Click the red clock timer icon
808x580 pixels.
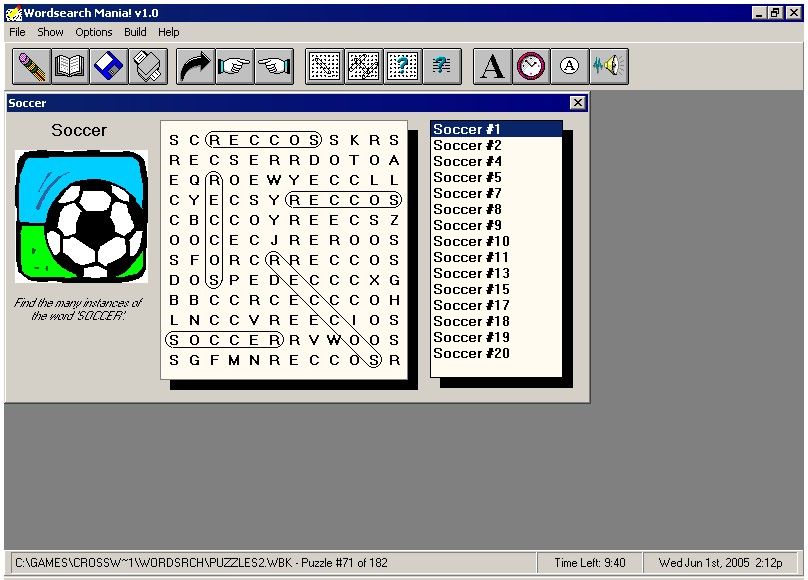pyautogui.click(x=531, y=67)
